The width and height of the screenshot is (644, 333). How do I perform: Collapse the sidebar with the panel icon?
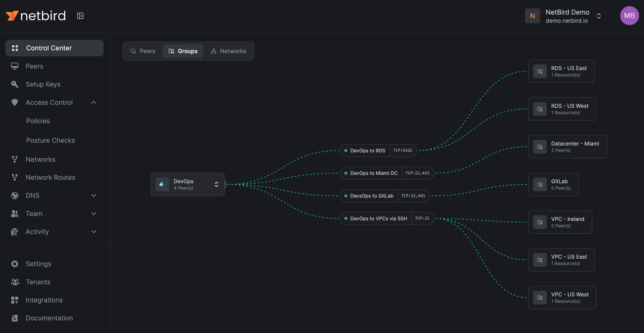(80, 16)
